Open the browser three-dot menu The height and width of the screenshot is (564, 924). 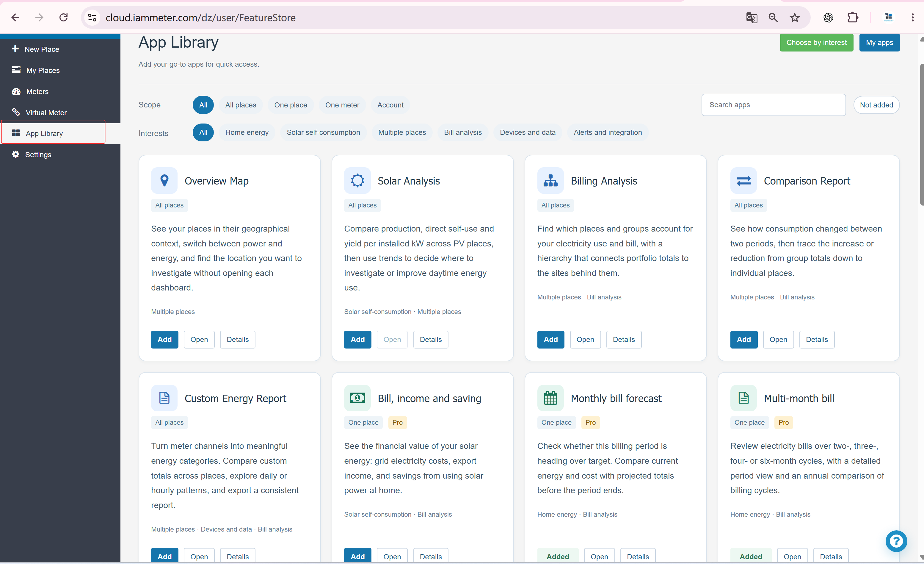pyautogui.click(x=913, y=18)
